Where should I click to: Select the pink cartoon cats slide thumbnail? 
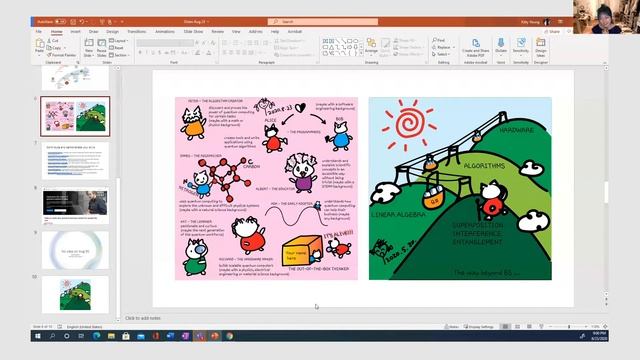pyautogui.click(x=75, y=116)
